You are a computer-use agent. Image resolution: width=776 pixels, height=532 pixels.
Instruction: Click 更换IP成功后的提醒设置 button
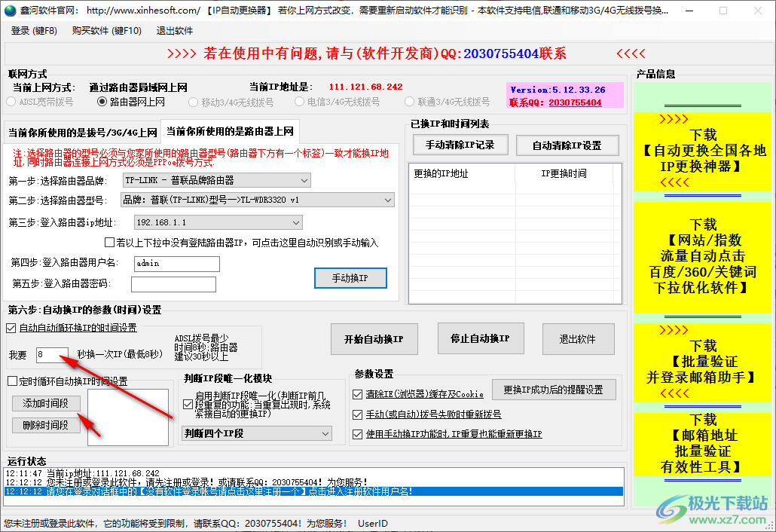point(554,390)
